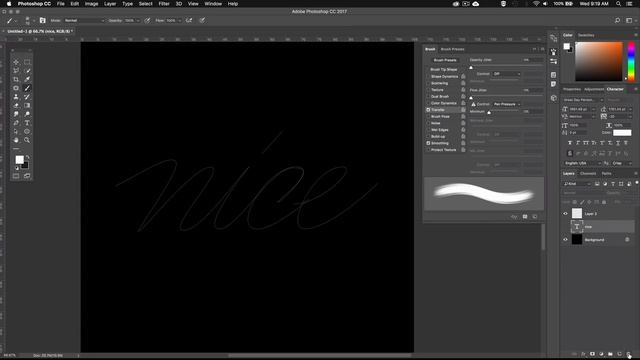
Task: Select the Rectangular Marquee tool
Action: click(27, 62)
